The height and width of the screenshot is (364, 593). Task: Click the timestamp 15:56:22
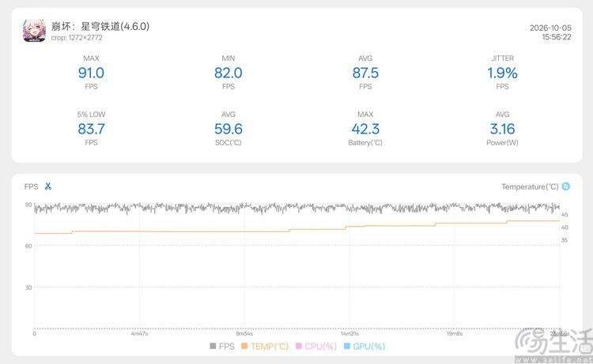point(557,37)
